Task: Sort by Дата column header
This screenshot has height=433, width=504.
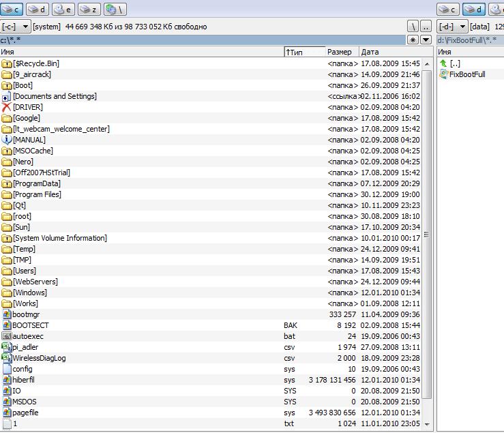Action: 389,52
